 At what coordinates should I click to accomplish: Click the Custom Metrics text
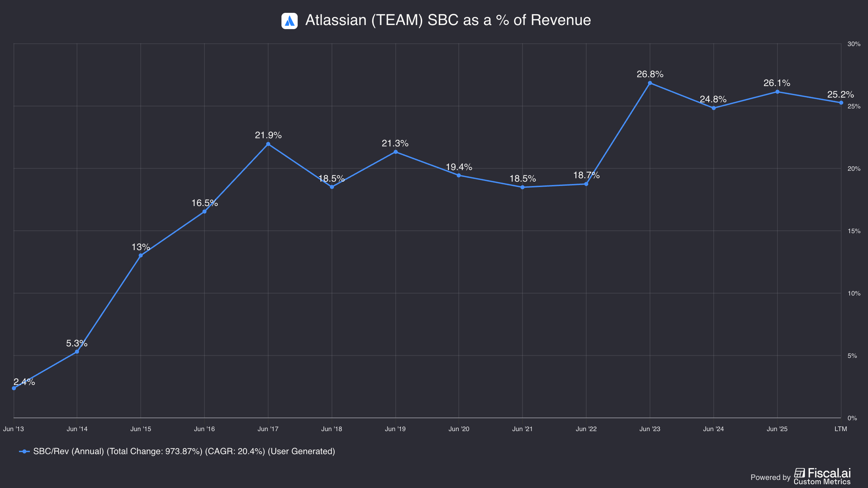822,482
